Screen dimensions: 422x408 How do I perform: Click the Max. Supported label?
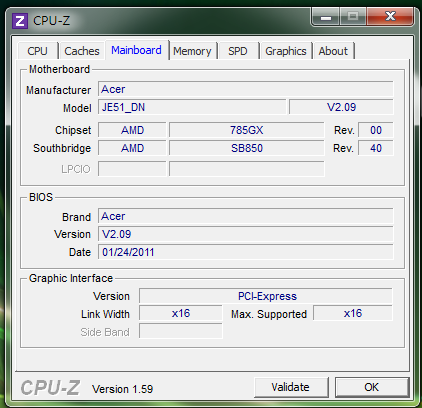[x=269, y=314]
